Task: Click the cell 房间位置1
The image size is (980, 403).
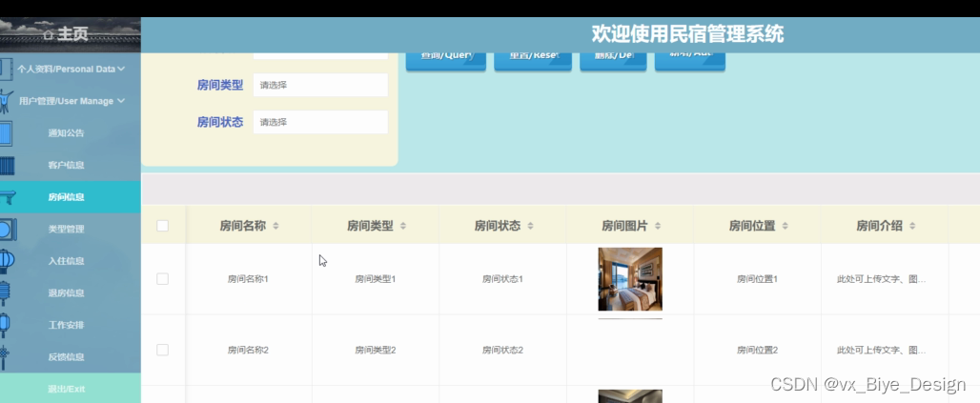Action: 758,279
